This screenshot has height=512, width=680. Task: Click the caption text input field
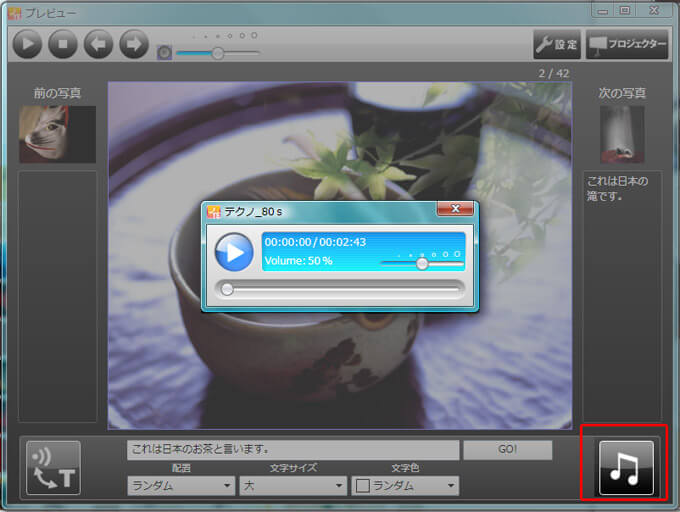click(x=292, y=450)
